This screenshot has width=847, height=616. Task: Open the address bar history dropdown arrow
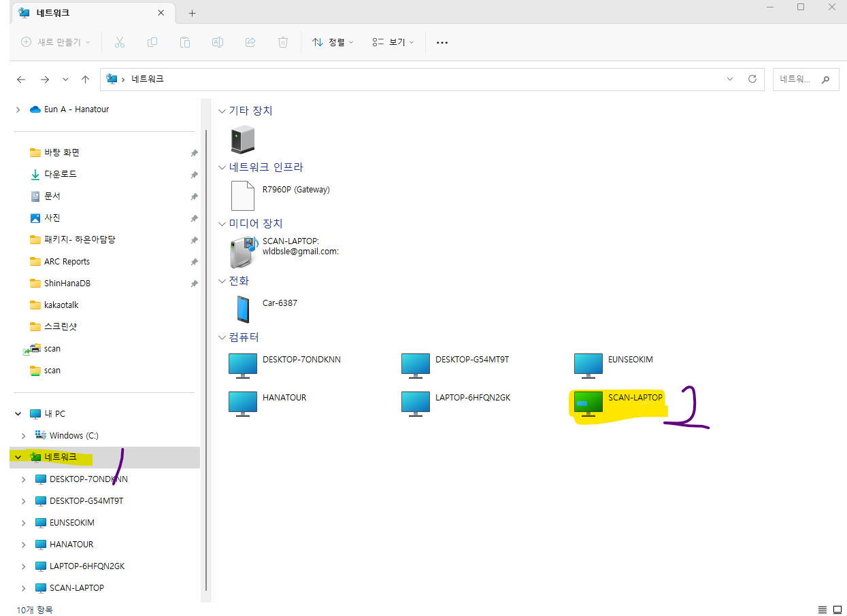[x=730, y=79]
